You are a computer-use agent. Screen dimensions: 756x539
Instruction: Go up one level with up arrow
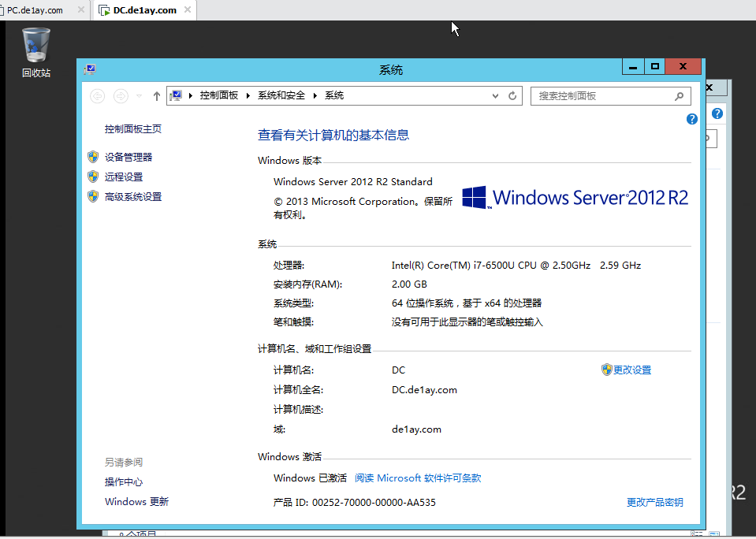coord(156,96)
